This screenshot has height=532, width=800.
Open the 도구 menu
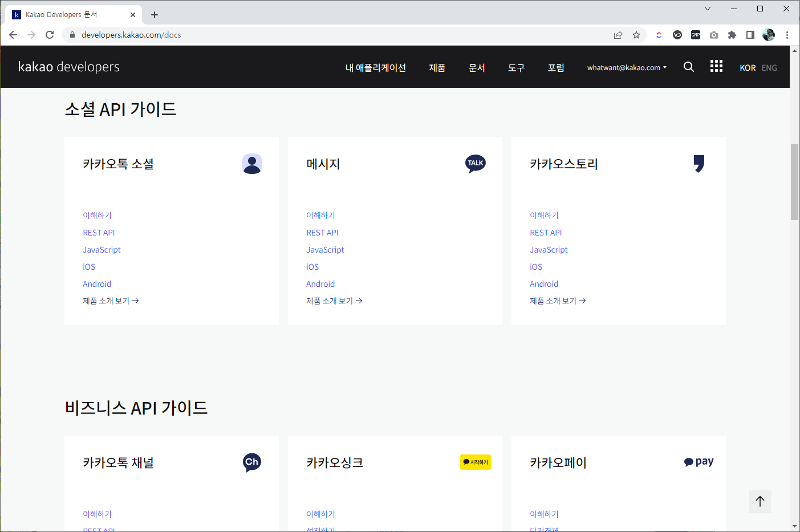516,67
